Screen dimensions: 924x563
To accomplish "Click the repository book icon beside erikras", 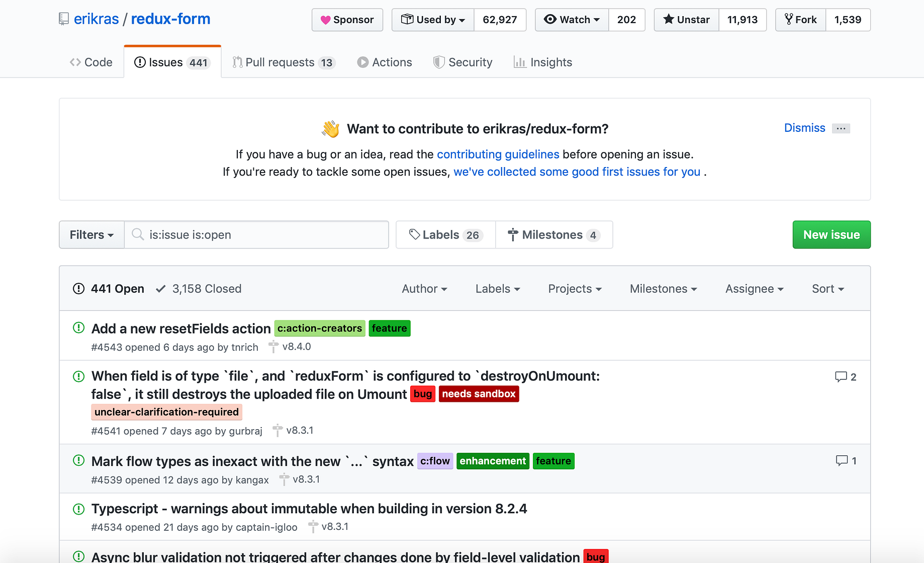I will tap(63, 19).
